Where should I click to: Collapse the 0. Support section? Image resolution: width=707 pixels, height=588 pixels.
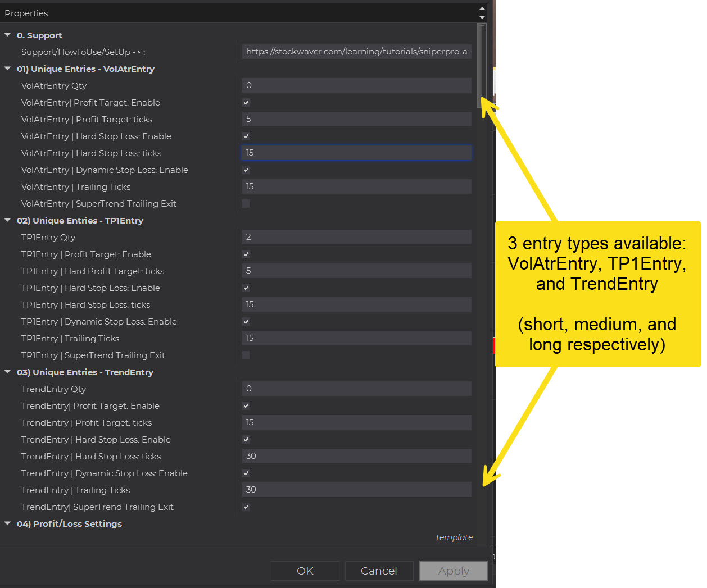tap(8, 35)
